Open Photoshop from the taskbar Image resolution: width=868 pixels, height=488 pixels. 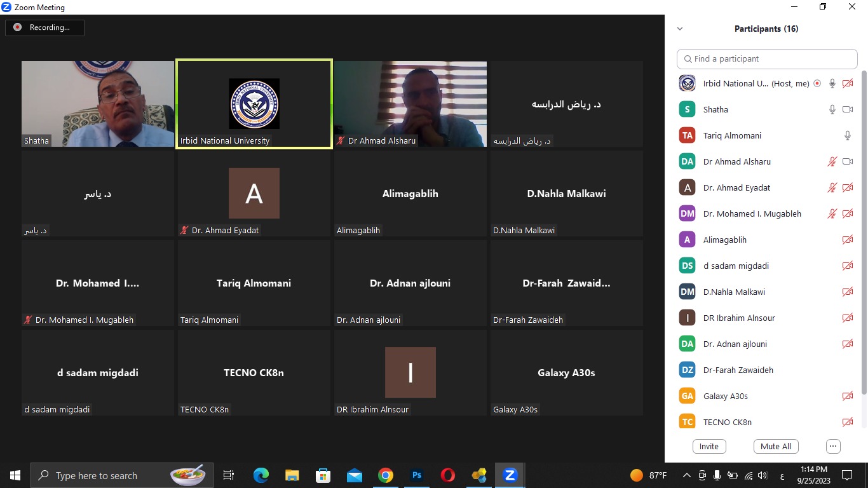[417, 475]
